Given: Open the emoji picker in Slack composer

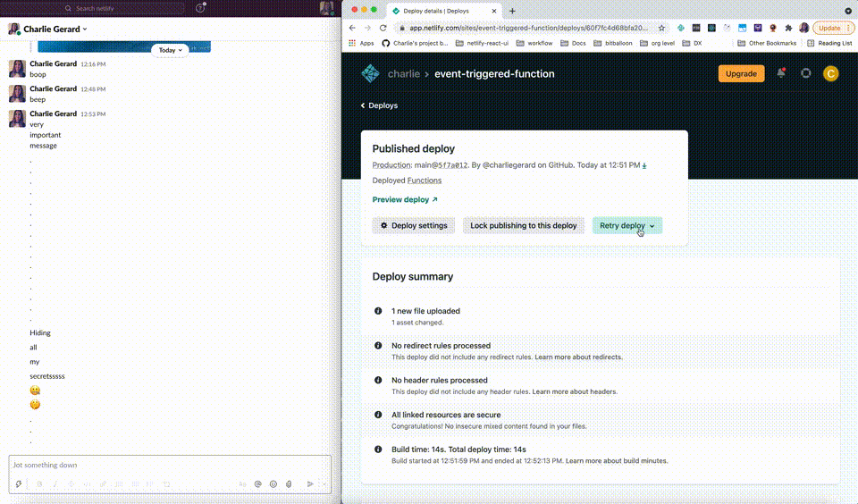Looking at the screenshot, I should [x=273, y=483].
